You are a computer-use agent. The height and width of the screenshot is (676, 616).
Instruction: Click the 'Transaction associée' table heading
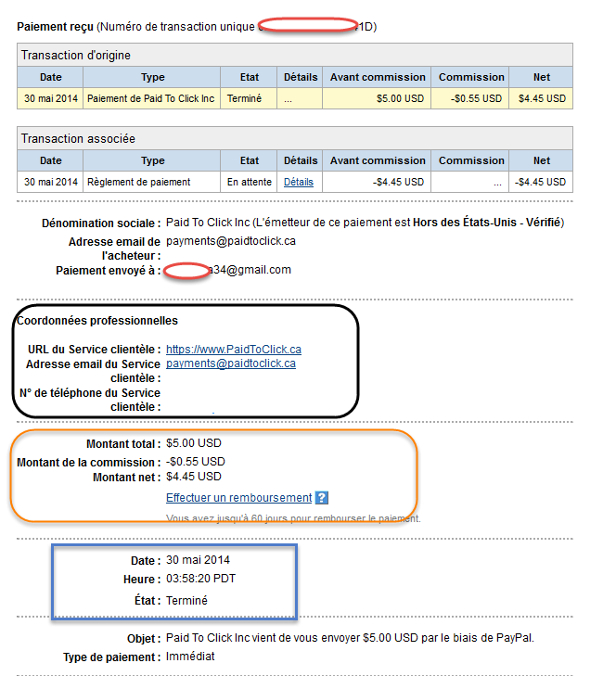78,138
